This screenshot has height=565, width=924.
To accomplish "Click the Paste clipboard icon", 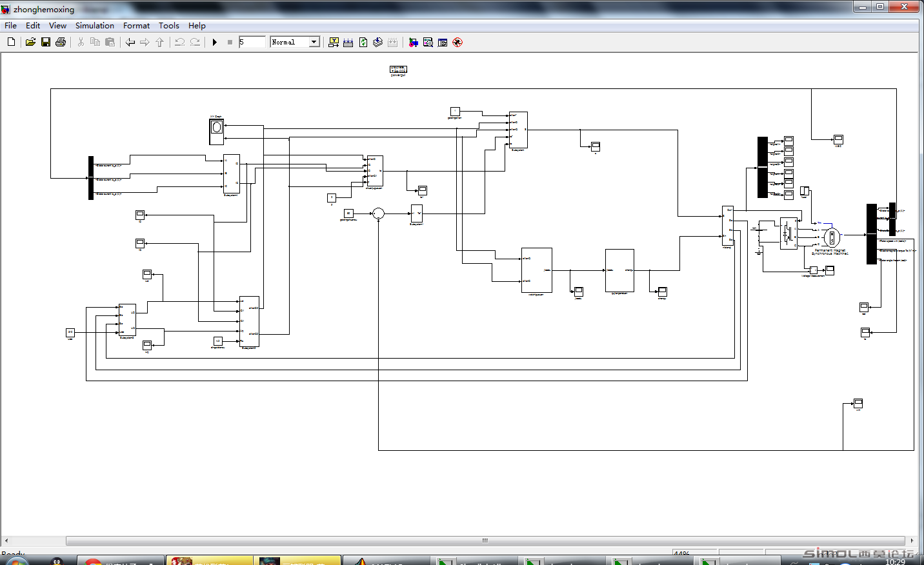I will 110,42.
